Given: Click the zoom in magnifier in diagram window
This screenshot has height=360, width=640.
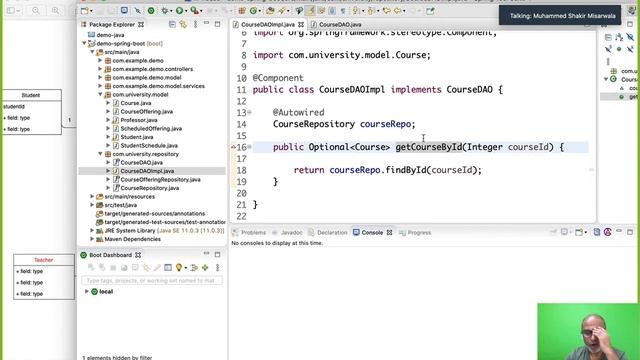Looking at the screenshot, I should click(55, 11).
